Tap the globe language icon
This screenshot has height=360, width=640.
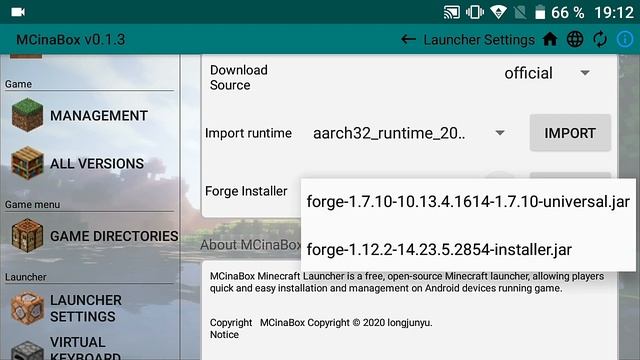[x=575, y=40]
